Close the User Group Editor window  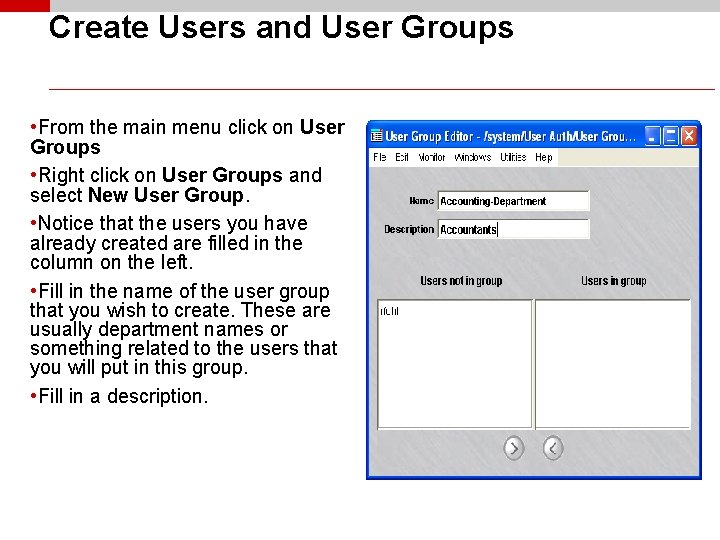coord(689,136)
